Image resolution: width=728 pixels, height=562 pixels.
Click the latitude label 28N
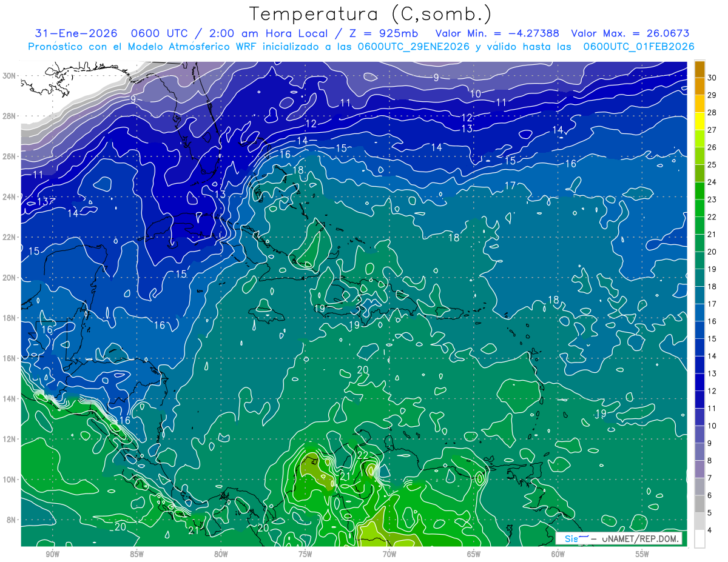click(x=10, y=116)
